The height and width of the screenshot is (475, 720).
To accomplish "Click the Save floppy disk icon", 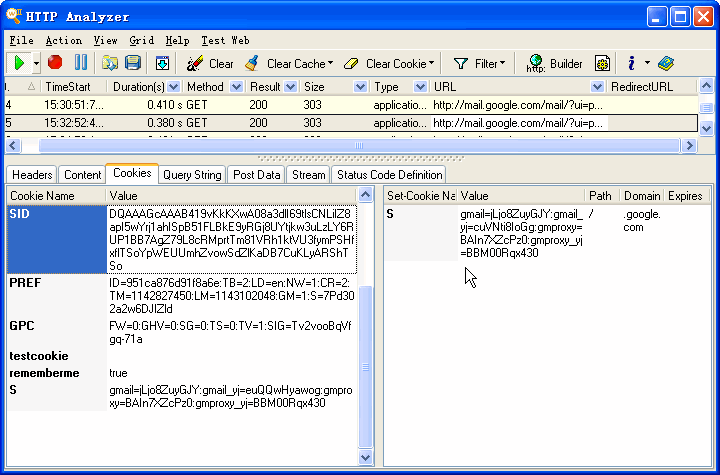I will [132, 63].
